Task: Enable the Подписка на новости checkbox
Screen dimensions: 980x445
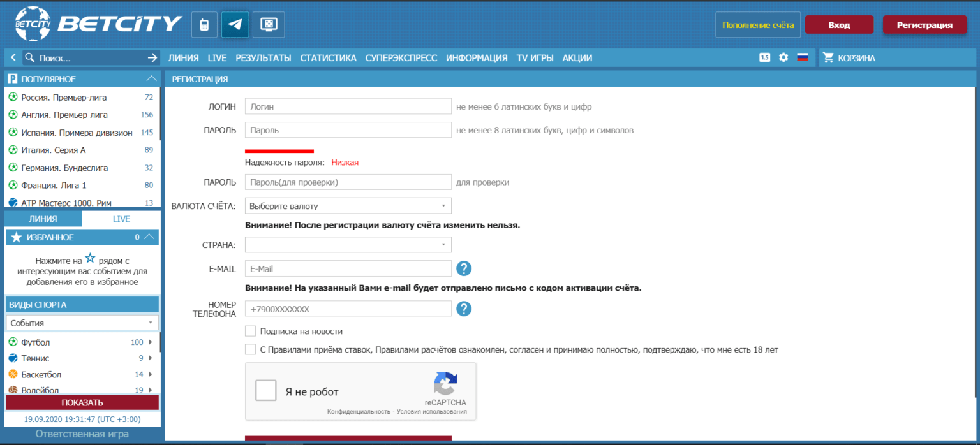Action: (x=251, y=332)
